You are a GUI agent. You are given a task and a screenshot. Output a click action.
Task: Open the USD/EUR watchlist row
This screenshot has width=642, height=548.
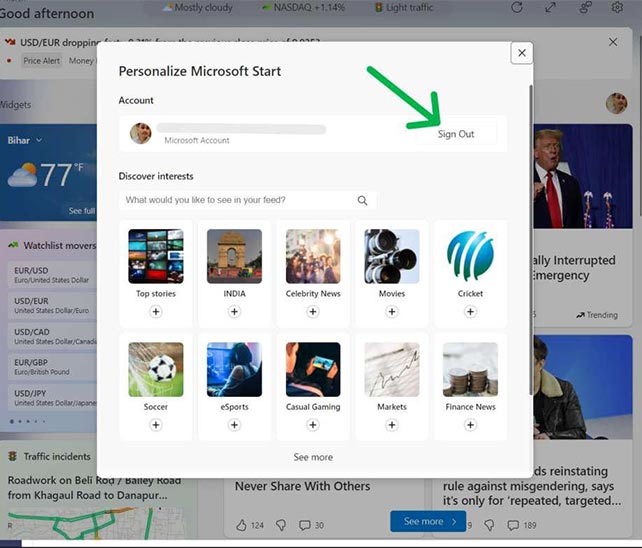coord(52,306)
